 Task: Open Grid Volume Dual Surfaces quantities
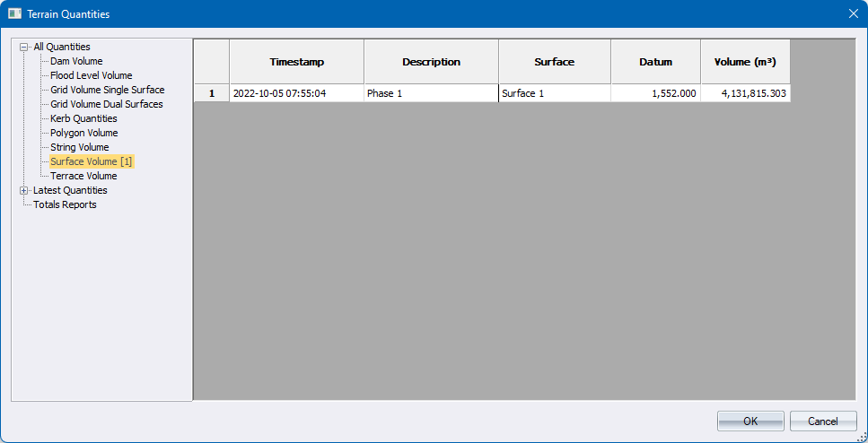[106, 104]
